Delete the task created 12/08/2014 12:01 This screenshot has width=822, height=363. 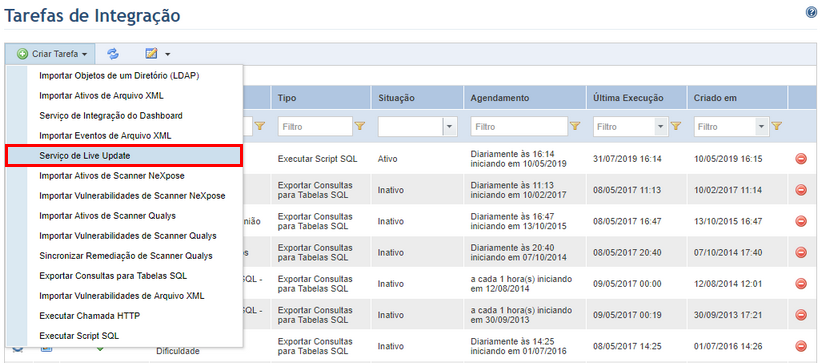pyautogui.click(x=801, y=284)
